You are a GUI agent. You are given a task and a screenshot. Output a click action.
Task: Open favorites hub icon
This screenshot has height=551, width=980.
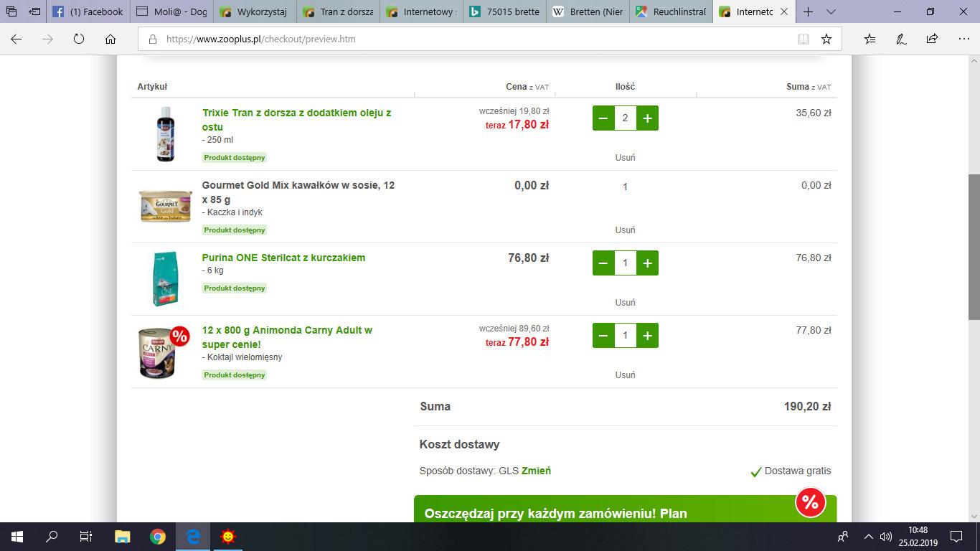click(x=870, y=39)
